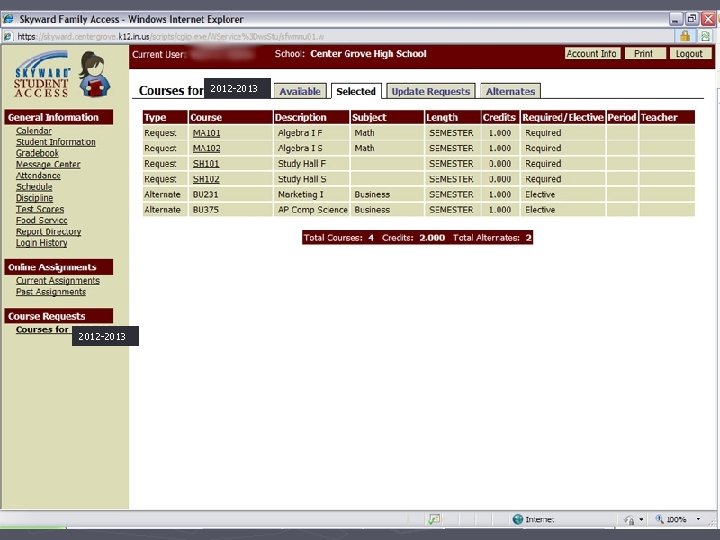720x540 pixels.
Task: Switch to the Available tab
Action: click(x=300, y=91)
